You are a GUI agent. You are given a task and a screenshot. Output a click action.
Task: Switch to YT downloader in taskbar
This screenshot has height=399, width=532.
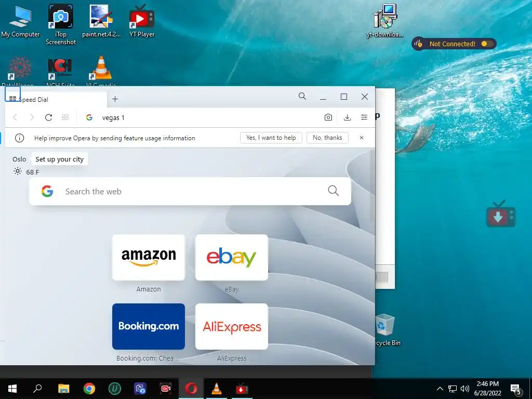click(x=242, y=389)
